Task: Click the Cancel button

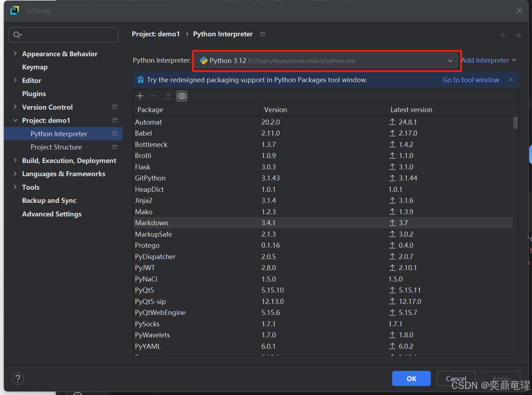Action: 456,378
